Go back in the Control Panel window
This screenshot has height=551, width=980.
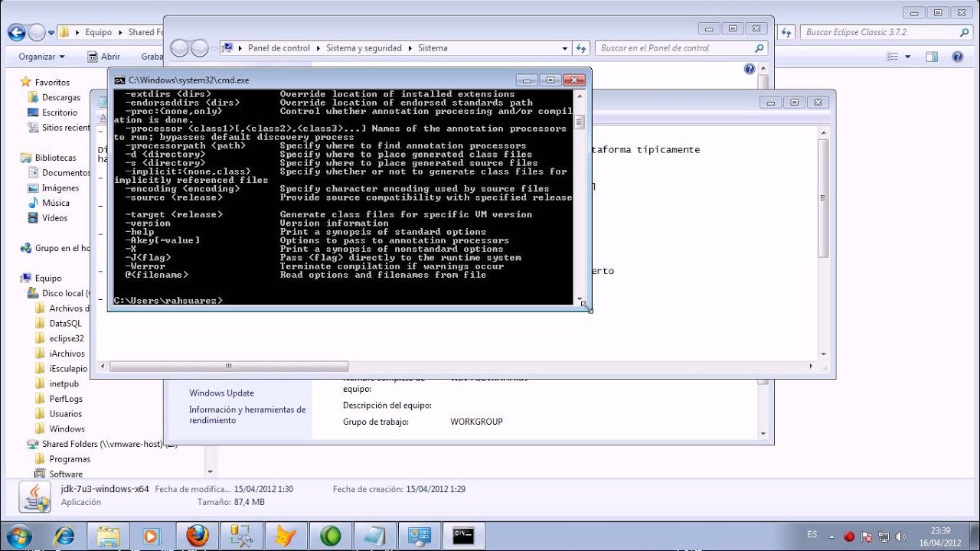click(178, 47)
